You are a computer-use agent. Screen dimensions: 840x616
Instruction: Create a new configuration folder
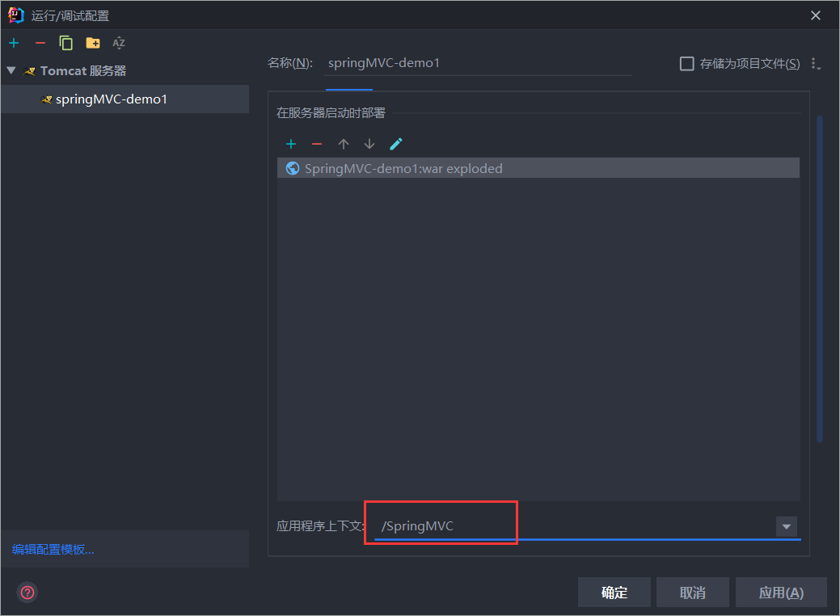coord(93,43)
